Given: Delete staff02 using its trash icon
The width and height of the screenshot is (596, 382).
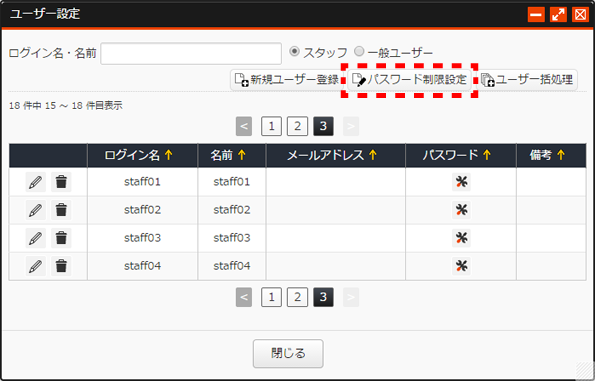Looking at the screenshot, I should [61, 210].
